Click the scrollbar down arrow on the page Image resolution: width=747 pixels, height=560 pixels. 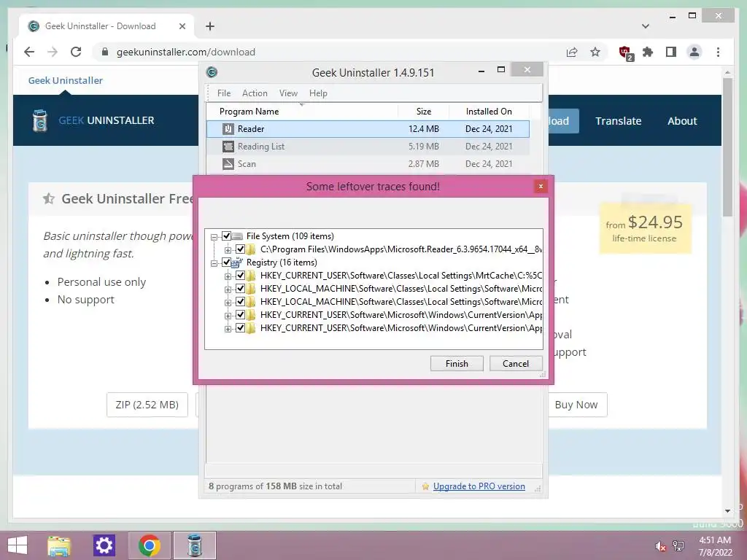(727, 511)
